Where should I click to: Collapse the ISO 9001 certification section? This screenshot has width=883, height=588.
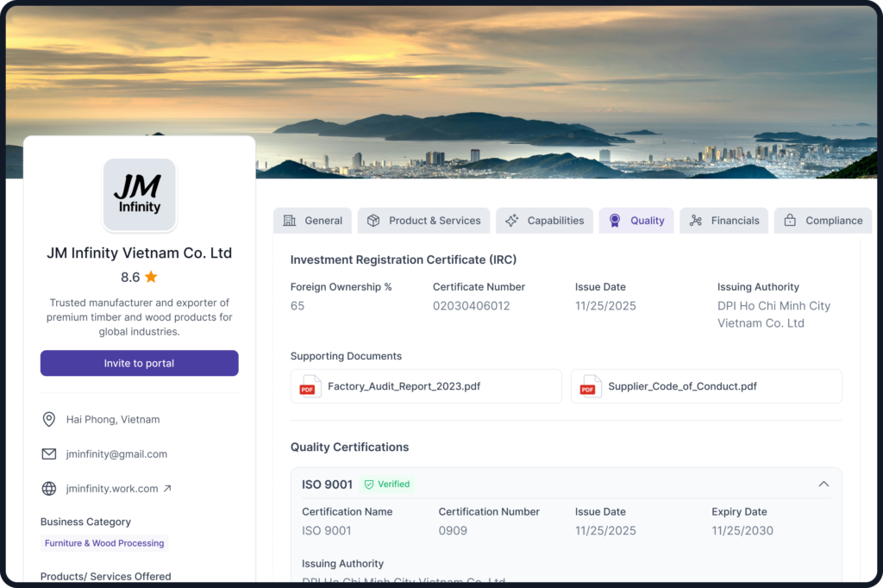coord(824,485)
